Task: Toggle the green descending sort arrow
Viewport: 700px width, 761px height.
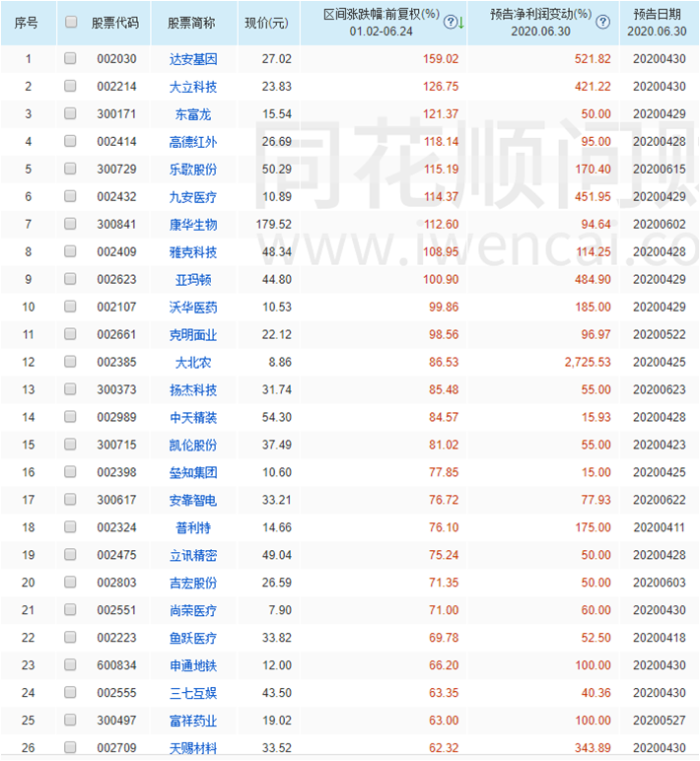Action: pyautogui.click(x=460, y=23)
